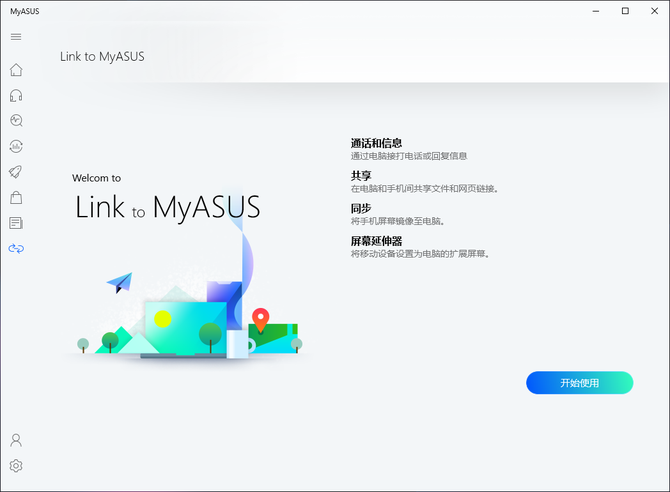Click the 屏幕延伸器 feature heading

pyautogui.click(x=376, y=241)
